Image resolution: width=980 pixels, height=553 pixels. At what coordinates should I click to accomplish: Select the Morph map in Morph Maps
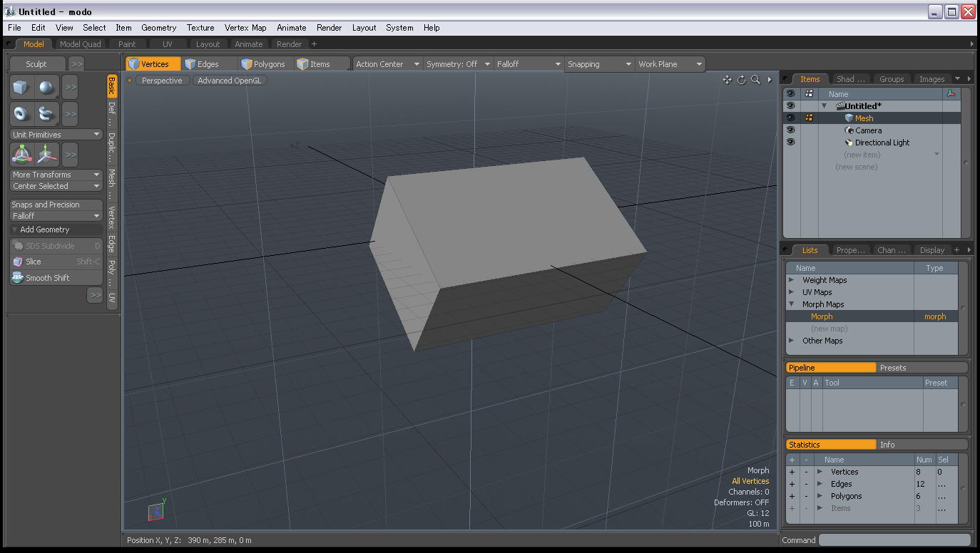[822, 316]
